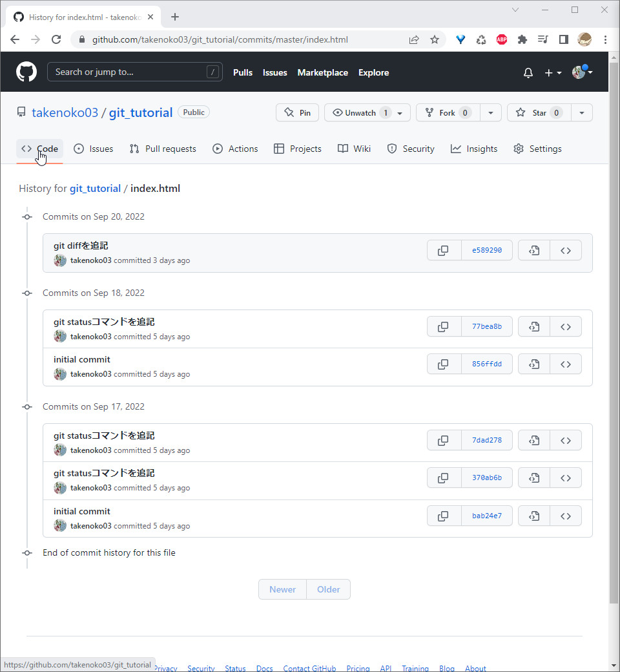Open the Insights tab
Image resolution: width=620 pixels, height=672 pixels.
[474, 149]
